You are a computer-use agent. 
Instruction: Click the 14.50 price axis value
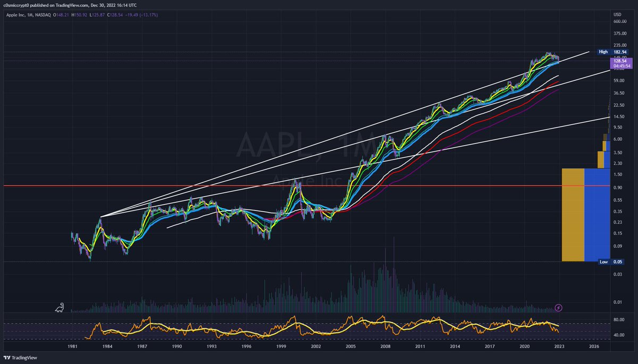tap(618, 116)
